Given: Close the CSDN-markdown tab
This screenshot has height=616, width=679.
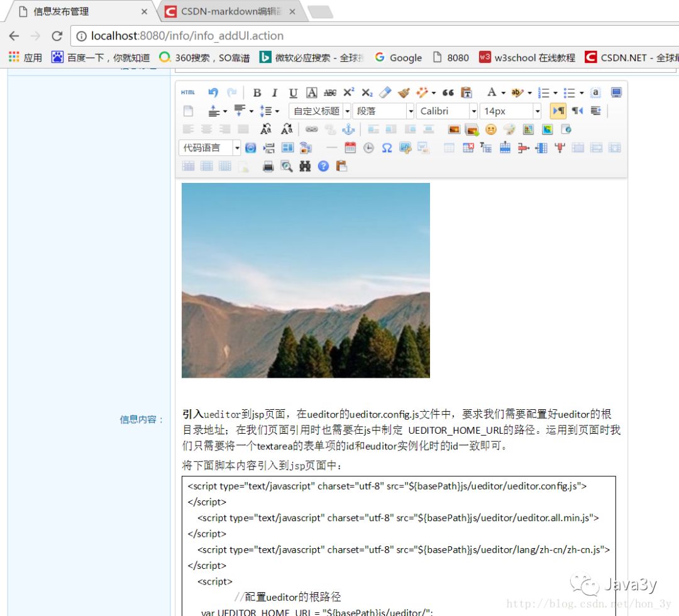Looking at the screenshot, I should (292, 12).
